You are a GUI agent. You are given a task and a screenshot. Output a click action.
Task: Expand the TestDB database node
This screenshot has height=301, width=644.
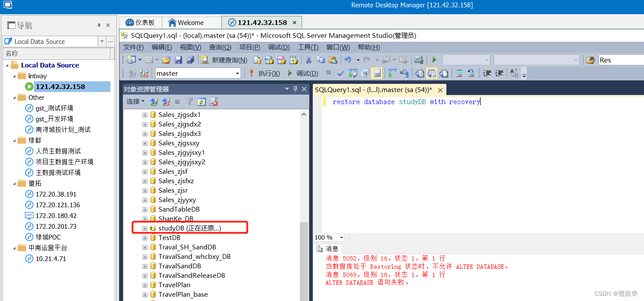[x=145, y=238]
